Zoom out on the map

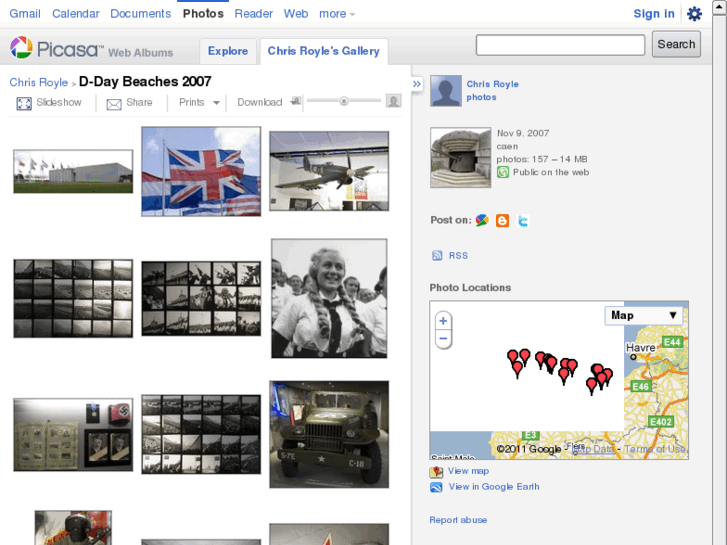[443, 339]
